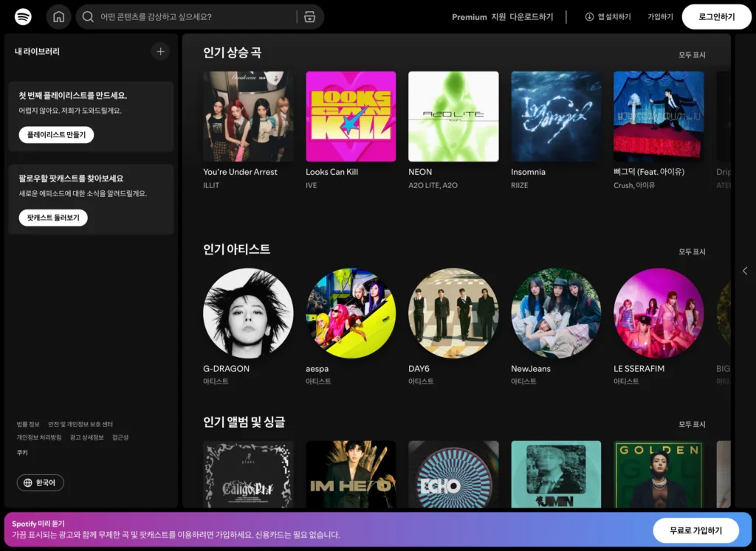The width and height of the screenshot is (756, 551).
Task: Open the 쿠키 footer link
Action: pyautogui.click(x=22, y=453)
